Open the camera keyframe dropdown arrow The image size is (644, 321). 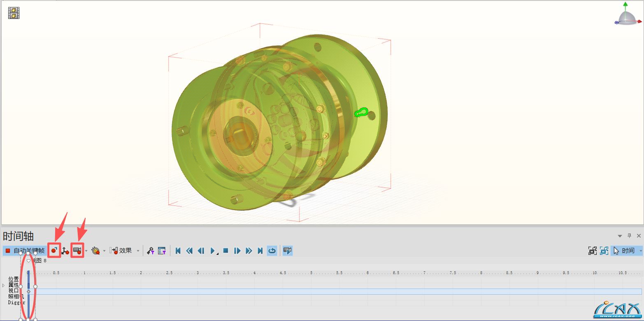[86, 251]
